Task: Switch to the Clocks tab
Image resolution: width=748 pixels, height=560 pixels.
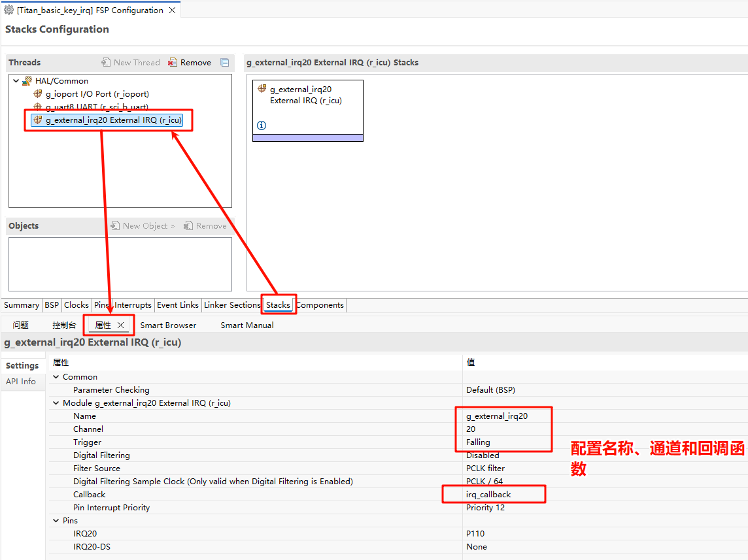Action: pos(76,305)
